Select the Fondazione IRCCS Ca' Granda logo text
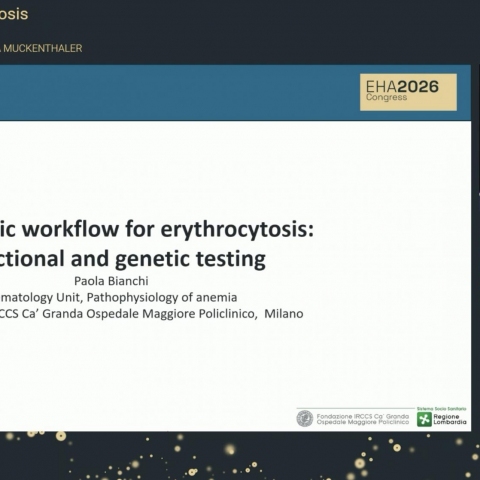Screen dimensions: 480x480 (363, 419)
